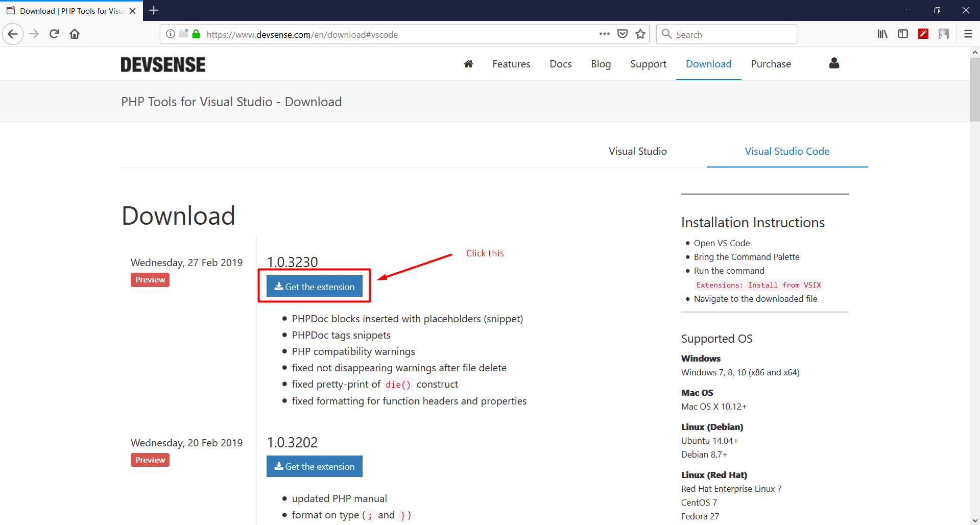The height and width of the screenshot is (525, 980).
Task: Reload the current page
Action: coord(54,34)
